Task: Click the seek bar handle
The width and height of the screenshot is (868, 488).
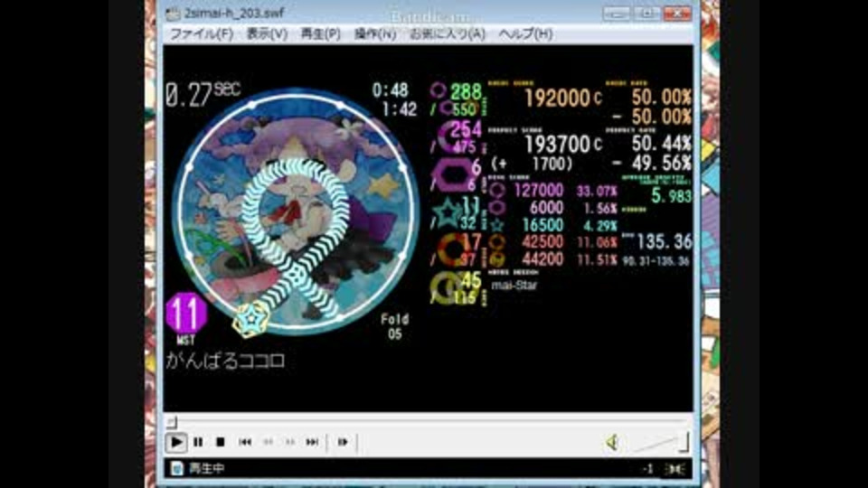Action: (172, 423)
